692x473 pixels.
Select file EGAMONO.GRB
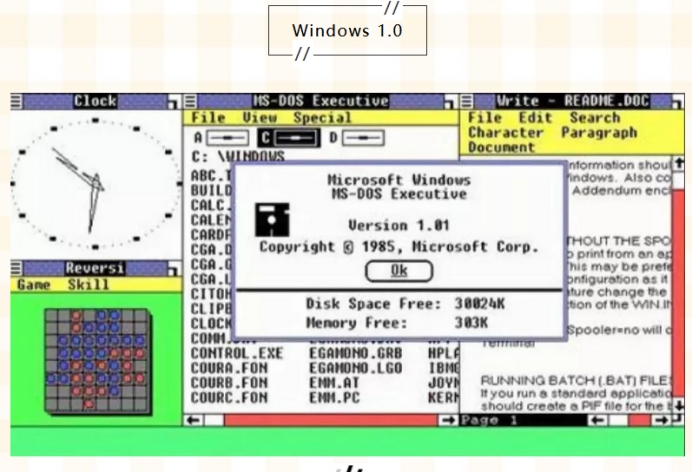coord(356,353)
